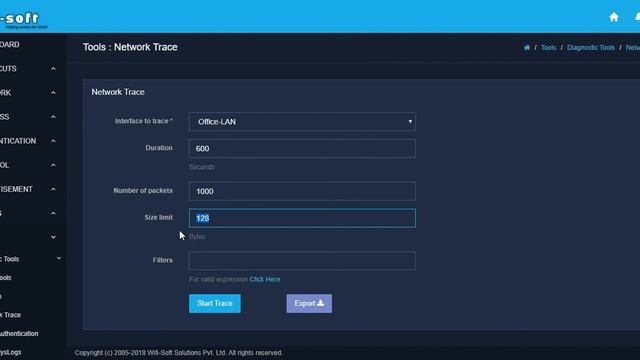
Task: Open SysLogs in the sidebar
Action: 11,352
